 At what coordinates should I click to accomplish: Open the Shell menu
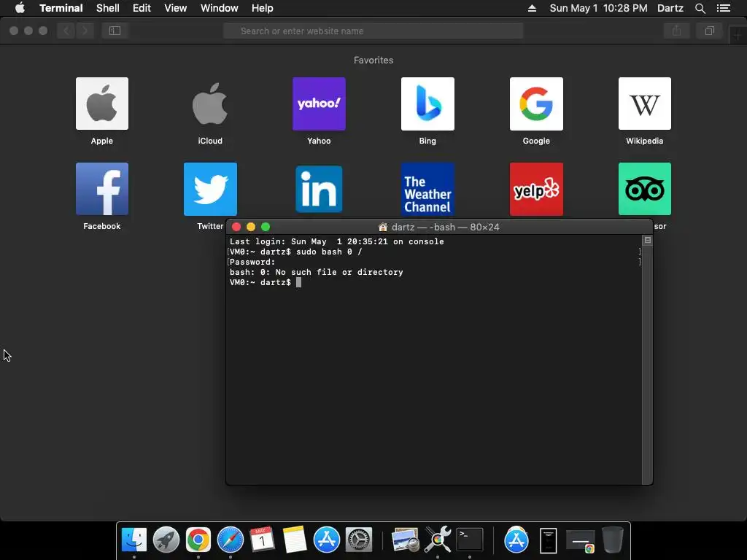[108, 8]
